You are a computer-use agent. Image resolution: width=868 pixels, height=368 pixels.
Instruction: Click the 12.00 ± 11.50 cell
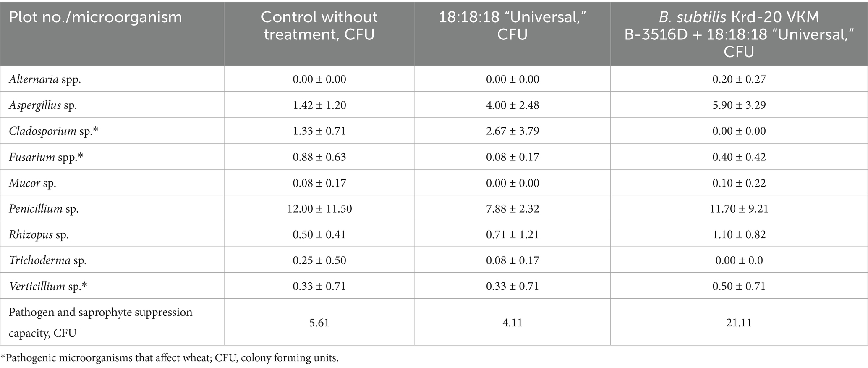pyautogui.click(x=319, y=209)
